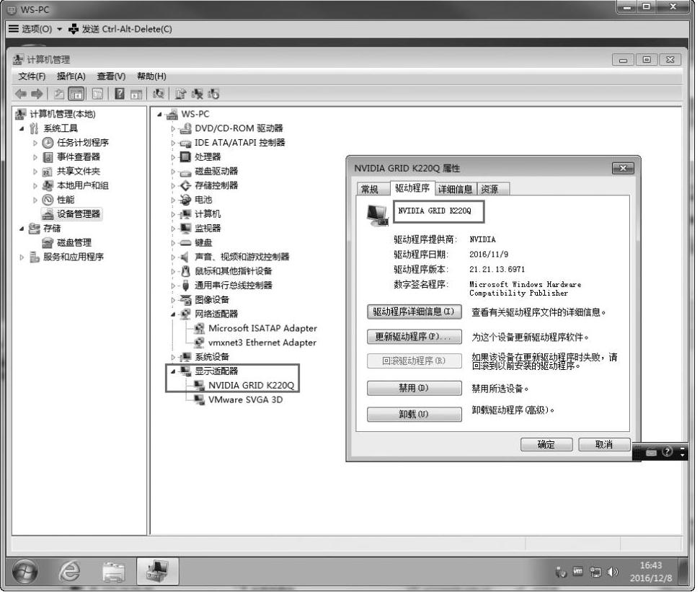Open the Windows Start button
Screen dimensions: 700x592
[x=25, y=572]
